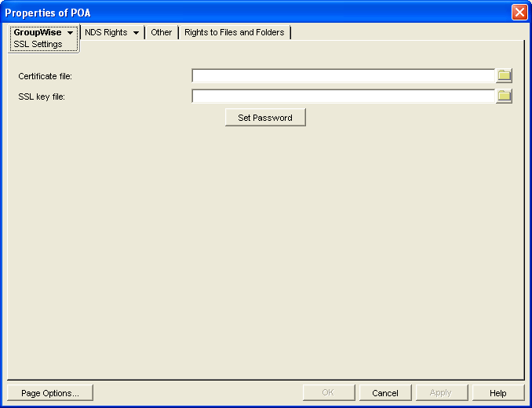Click the Certificate file input field
Viewport: 532px width, 408px height.
click(344, 75)
